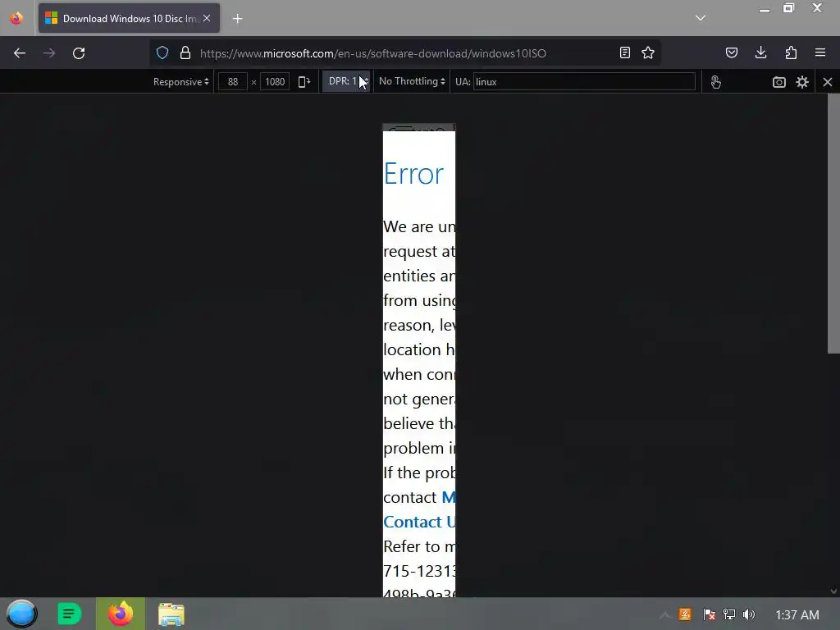Open network status tray icon
The height and width of the screenshot is (630, 840).
729,614
